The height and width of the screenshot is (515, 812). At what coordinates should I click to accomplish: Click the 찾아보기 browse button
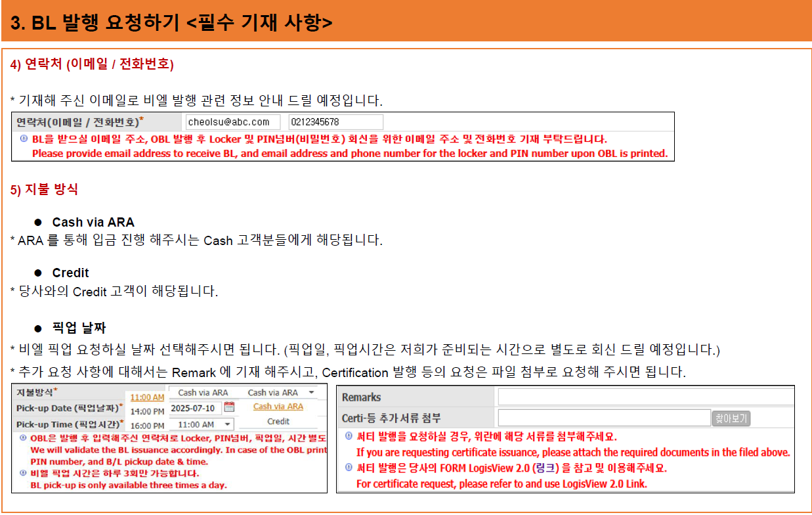(731, 418)
